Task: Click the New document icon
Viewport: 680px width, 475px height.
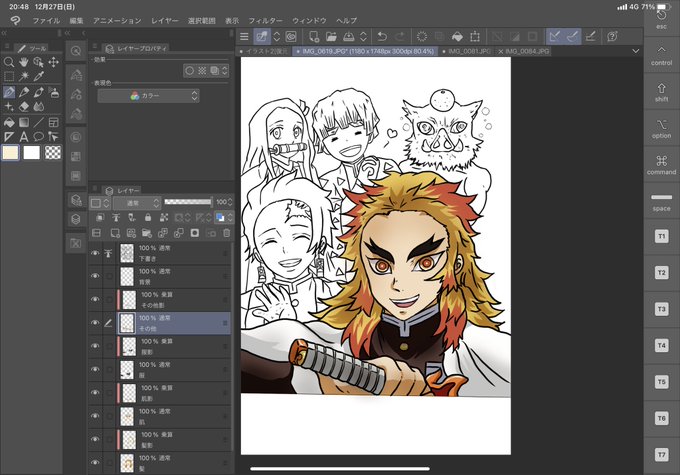Action: [314, 36]
